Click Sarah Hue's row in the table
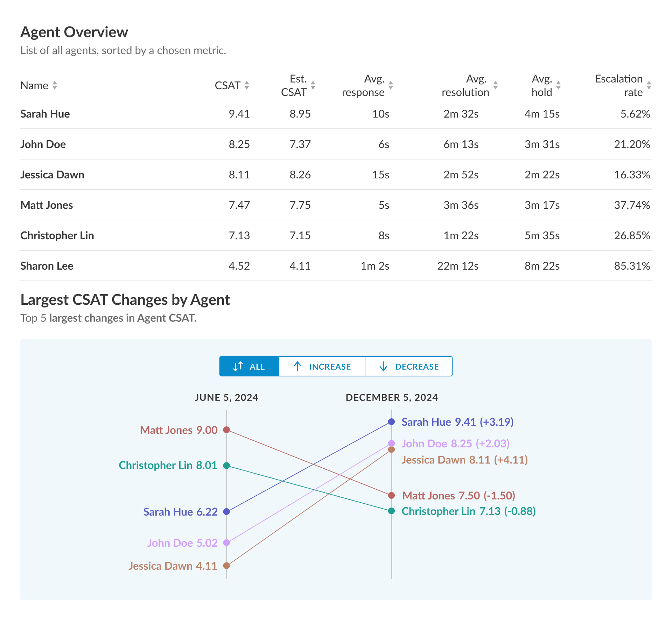Screen dimensions: 672x617 click(x=45, y=114)
